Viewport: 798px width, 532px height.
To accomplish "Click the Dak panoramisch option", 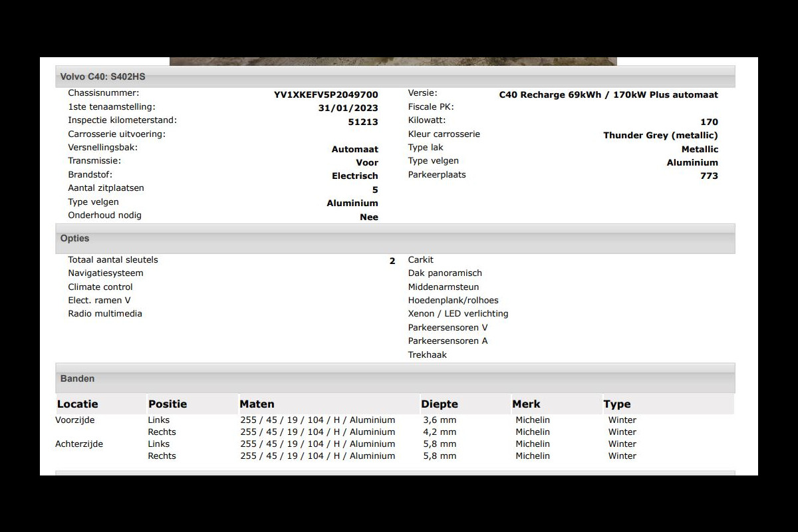I will point(445,273).
